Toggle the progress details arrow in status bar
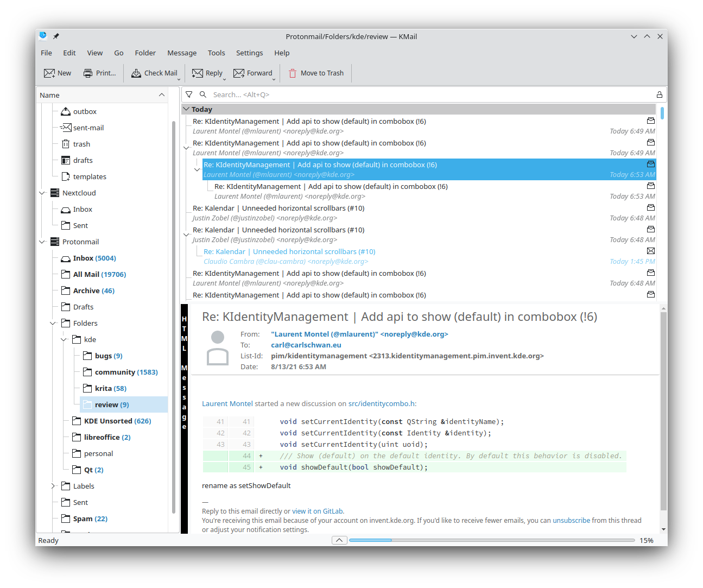Screen dimensions: 703x588 [x=339, y=540]
